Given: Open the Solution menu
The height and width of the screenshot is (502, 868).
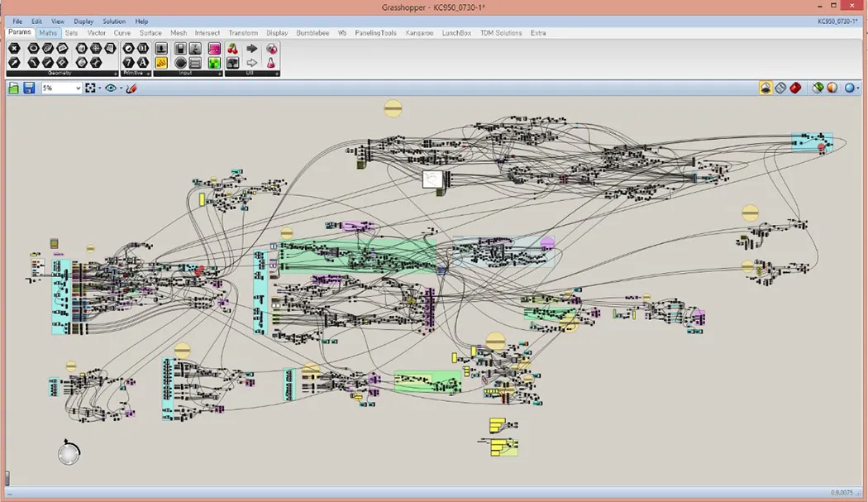Looking at the screenshot, I should tap(114, 22).
